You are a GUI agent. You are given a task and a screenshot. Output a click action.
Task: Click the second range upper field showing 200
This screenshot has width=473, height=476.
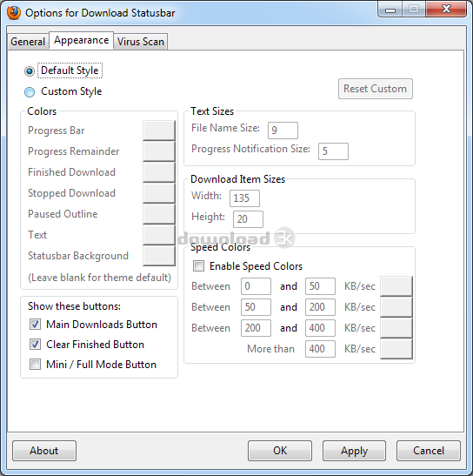pos(320,307)
